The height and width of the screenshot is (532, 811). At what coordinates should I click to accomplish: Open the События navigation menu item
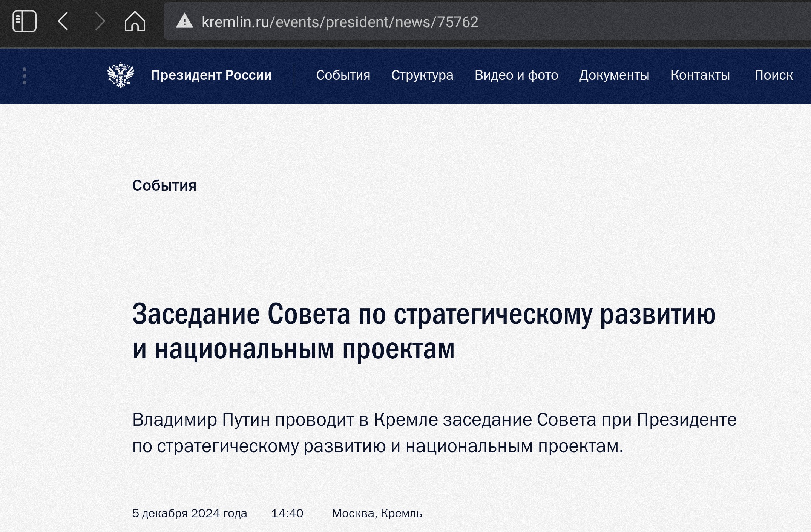tap(343, 75)
